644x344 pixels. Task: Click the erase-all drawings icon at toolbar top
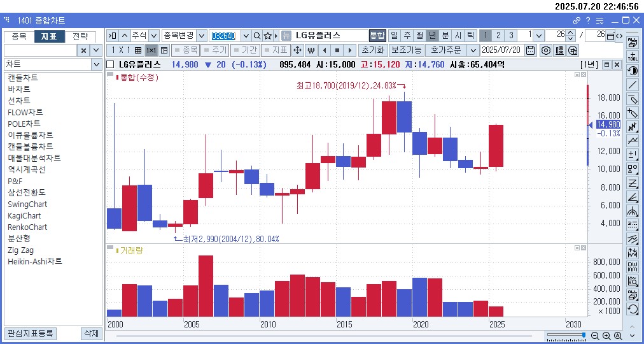coord(633,42)
